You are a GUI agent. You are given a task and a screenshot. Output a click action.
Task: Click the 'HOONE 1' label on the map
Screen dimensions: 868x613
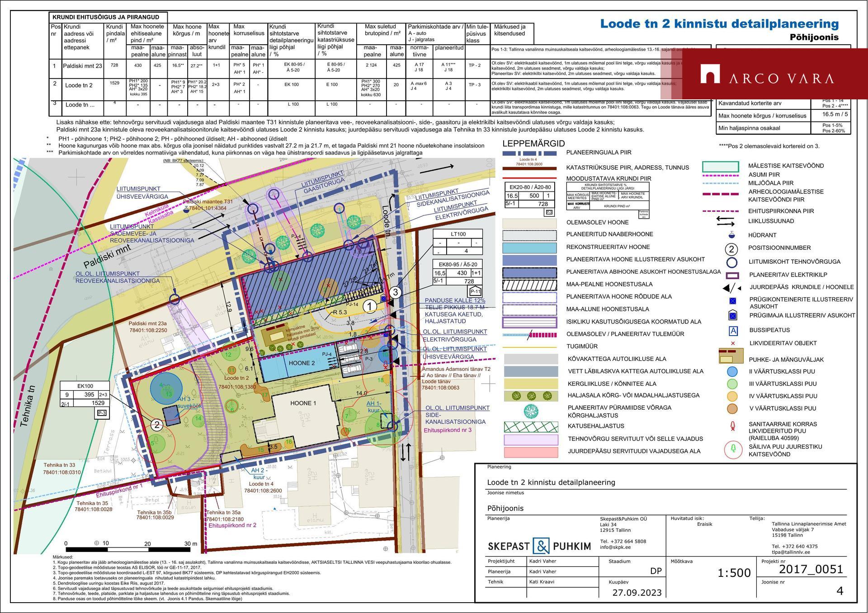(303, 403)
